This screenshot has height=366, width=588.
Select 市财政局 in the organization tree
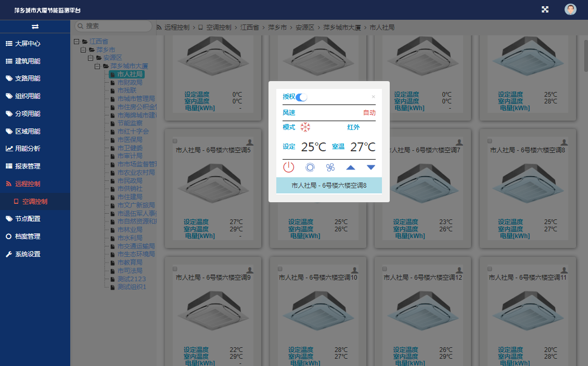[130, 82]
